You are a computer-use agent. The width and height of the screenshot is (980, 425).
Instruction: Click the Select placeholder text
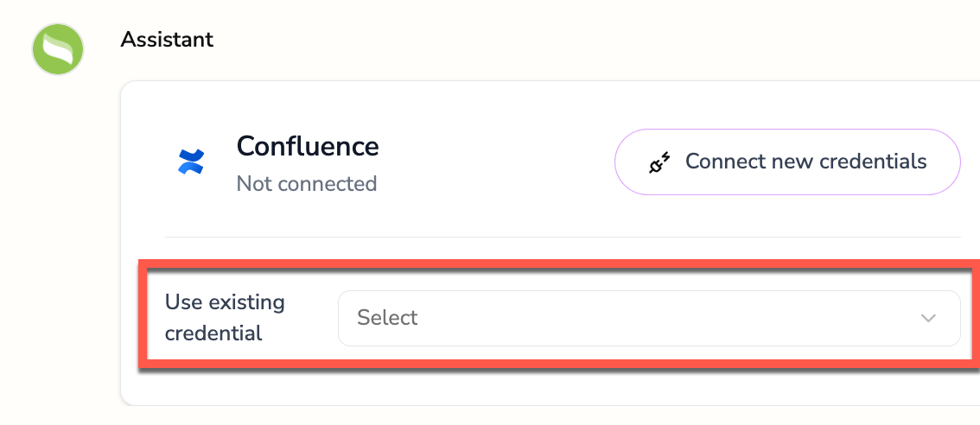coord(387,318)
